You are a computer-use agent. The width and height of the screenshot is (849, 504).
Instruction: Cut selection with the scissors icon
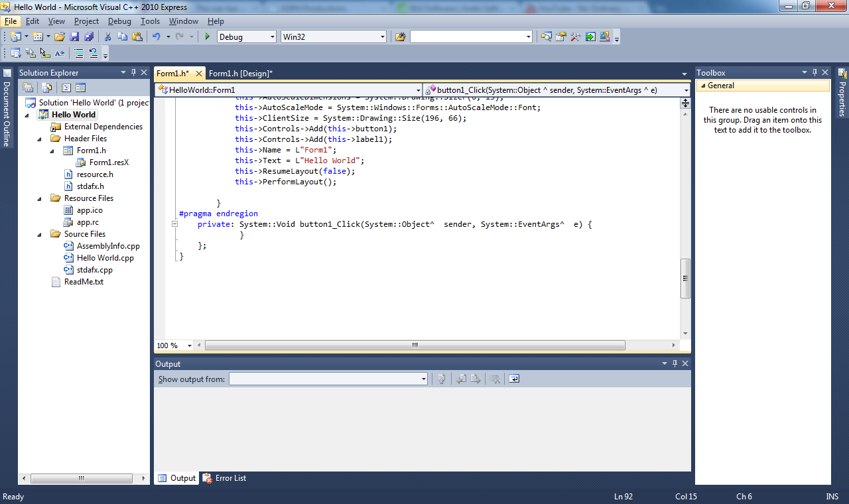tap(107, 36)
